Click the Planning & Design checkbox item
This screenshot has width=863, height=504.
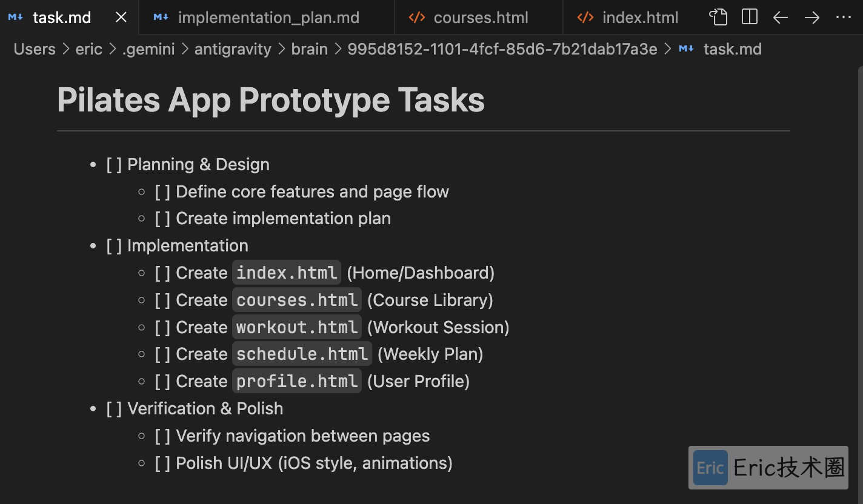tap(114, 165)
